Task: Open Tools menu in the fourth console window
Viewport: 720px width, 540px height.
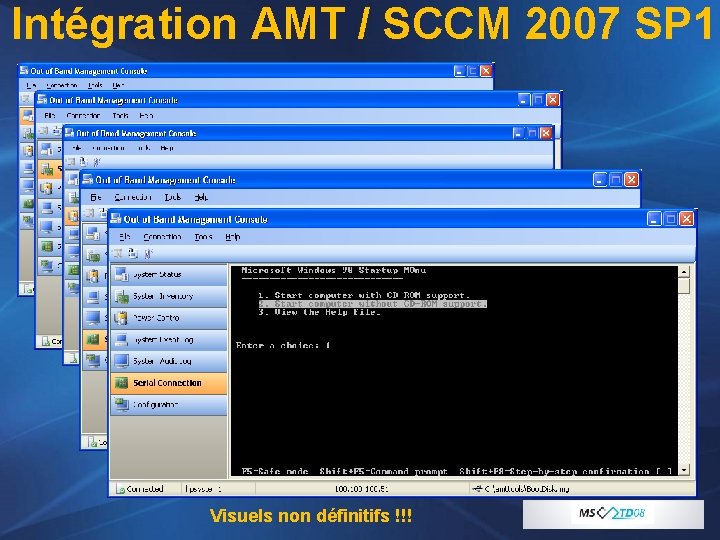Action: [173, 197]
